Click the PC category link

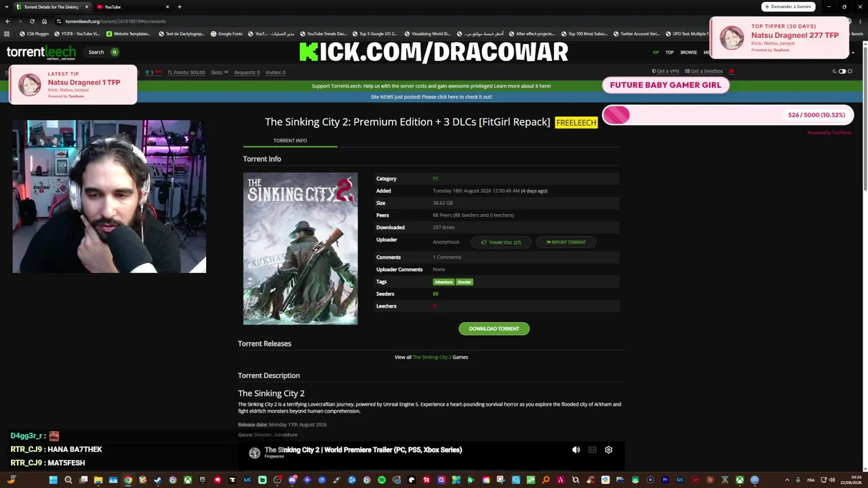pos(436,178)
